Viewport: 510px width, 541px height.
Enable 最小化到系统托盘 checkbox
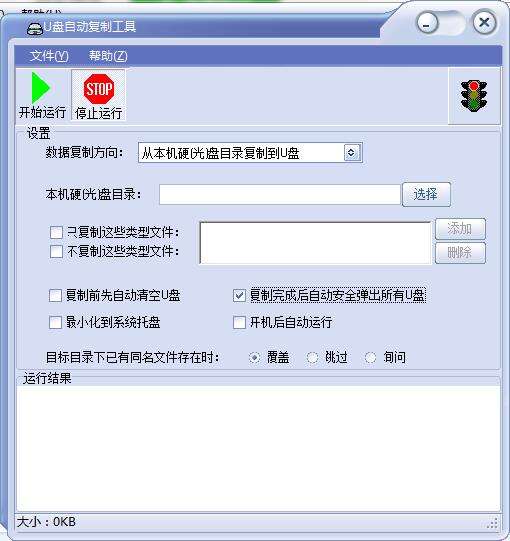pos(56,323)
